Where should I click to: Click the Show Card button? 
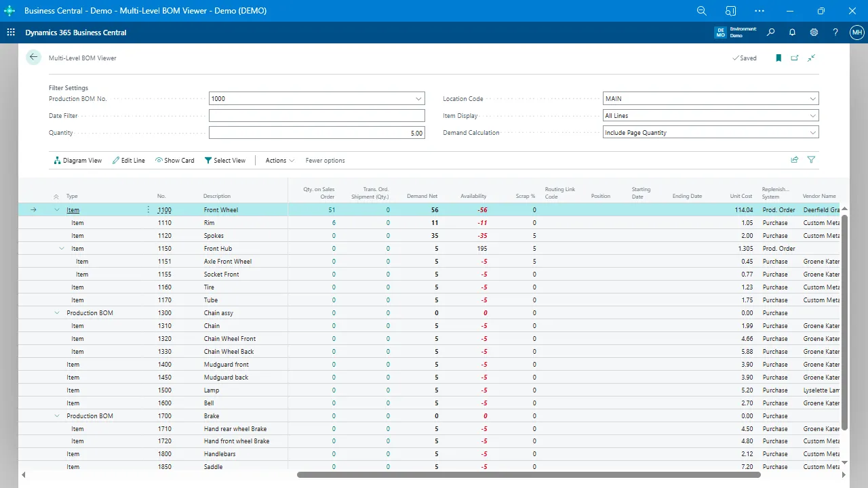click(174, 161)
